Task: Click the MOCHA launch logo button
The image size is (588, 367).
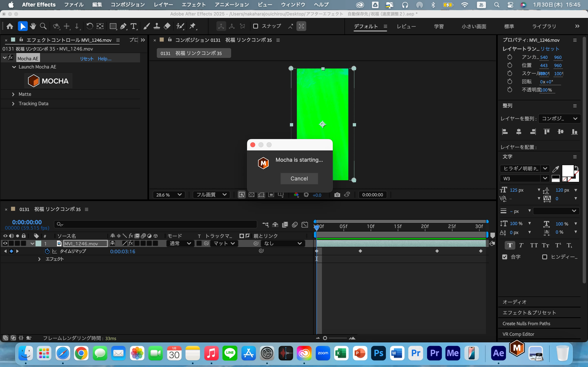Action: 48,81
